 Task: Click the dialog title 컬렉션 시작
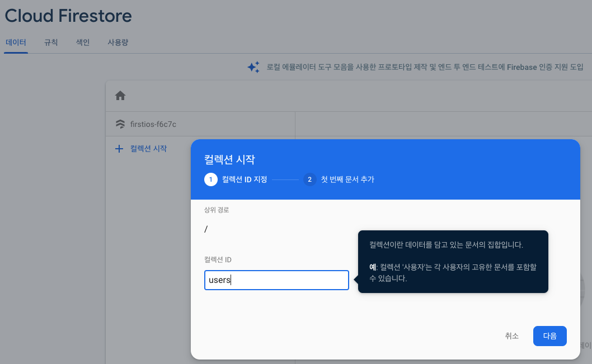coord(229,159)
